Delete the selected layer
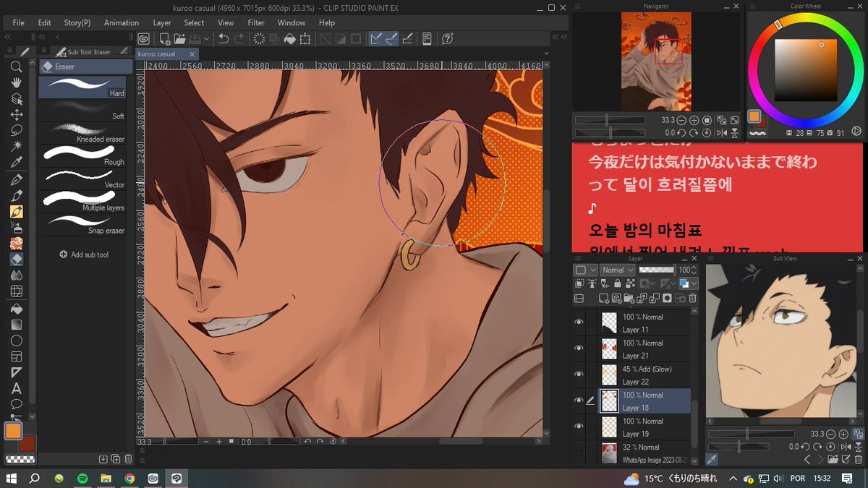 tap(692, 299)
